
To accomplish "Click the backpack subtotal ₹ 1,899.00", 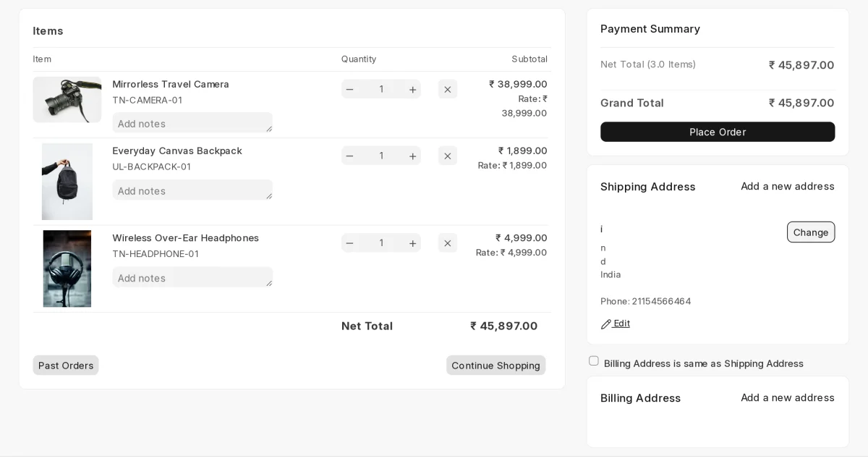I will (523, 151).
